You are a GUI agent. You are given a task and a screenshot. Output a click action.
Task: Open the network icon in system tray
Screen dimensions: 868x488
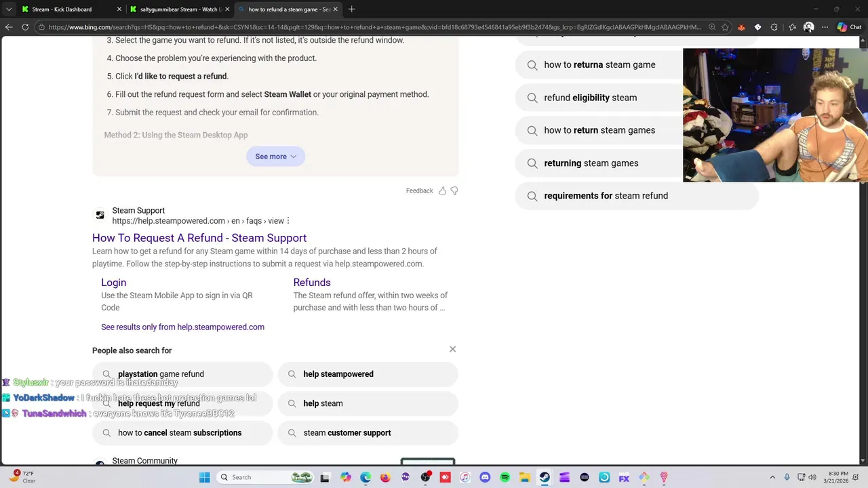coord(801,477)
